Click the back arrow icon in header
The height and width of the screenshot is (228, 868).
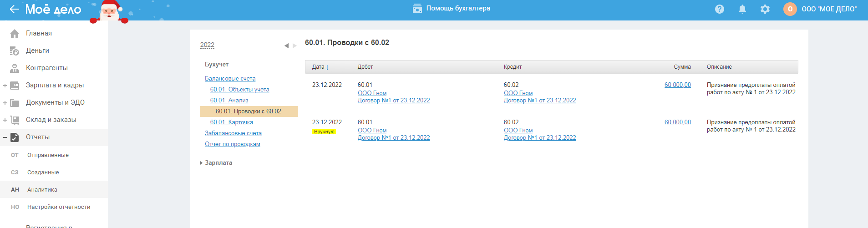(x=14, y=9)
